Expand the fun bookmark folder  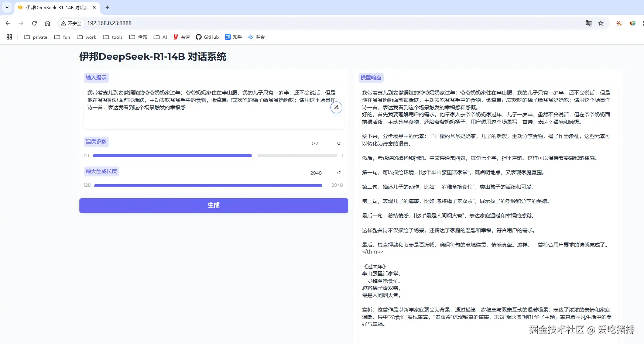(62, 37)
